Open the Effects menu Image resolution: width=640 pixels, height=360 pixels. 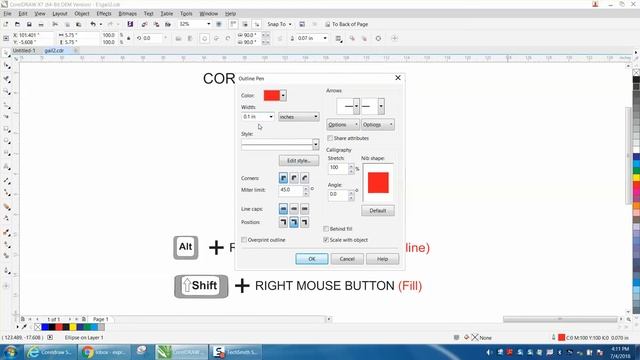tap(104, 14)
